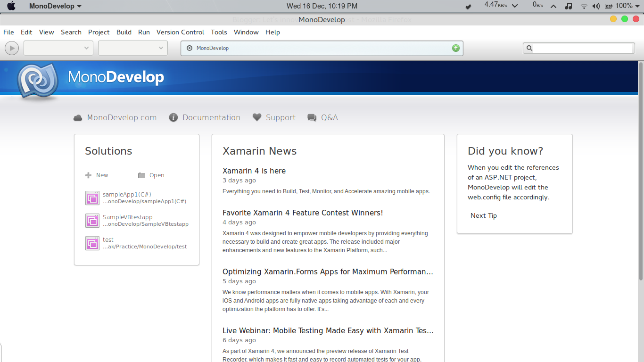The image size is (644, 362).
Task: Open the Tools menu
Action: click(x=219, y=32)
